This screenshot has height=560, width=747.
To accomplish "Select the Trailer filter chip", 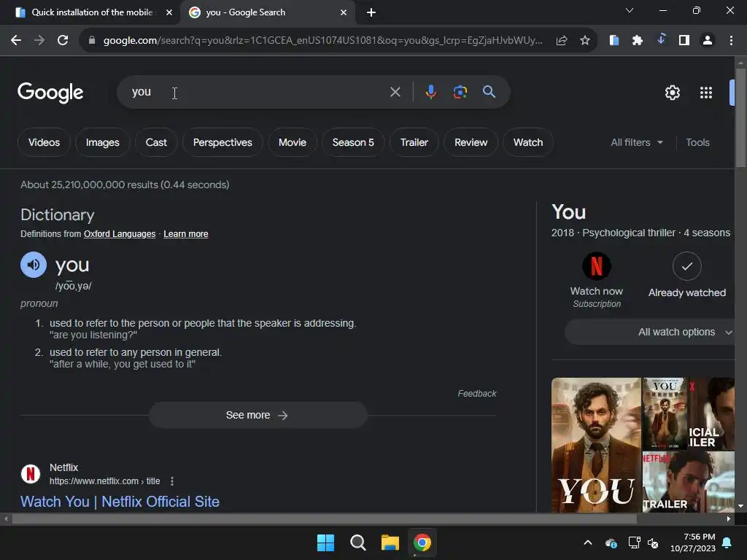I will [x=414, y=142].
